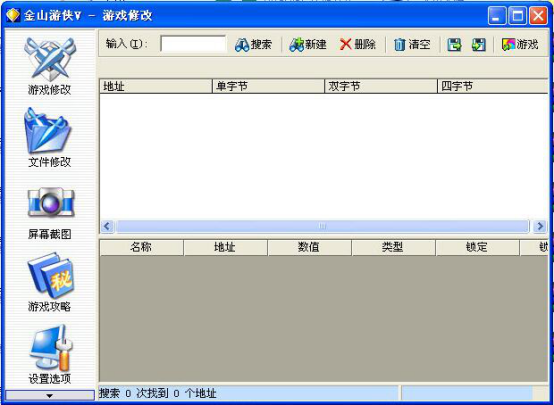Open the 游戏修改 sidebar module
Screen dimensions: 554x405
[49, 66]
